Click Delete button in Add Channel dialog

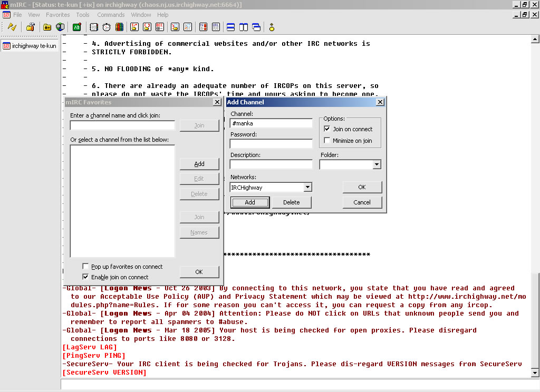point(291,202)
